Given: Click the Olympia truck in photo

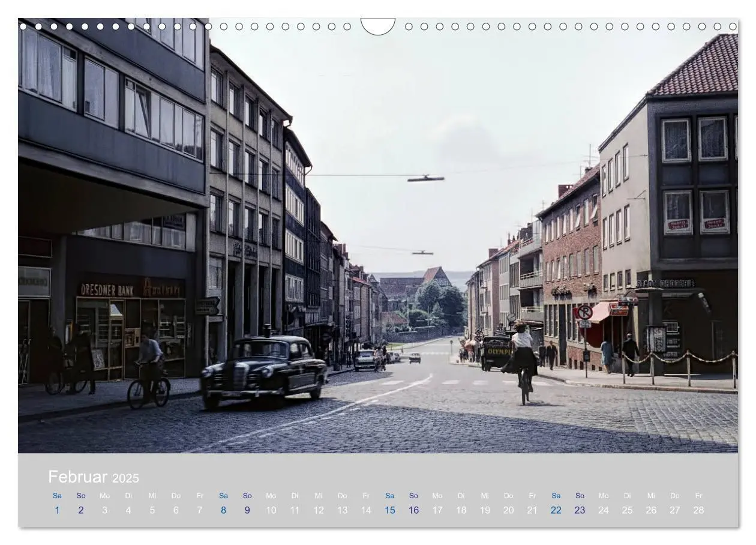Looking at the screenshot, I should (x=497, y=352).
